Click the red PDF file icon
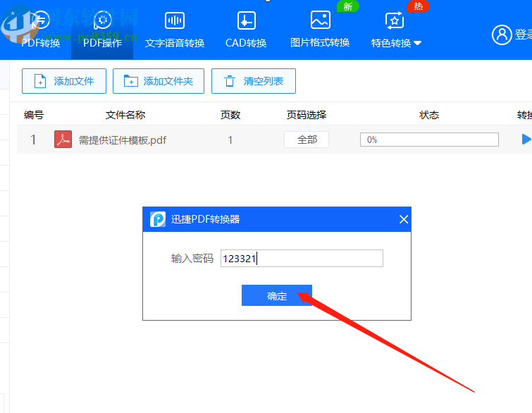 [x=63, y=140]
